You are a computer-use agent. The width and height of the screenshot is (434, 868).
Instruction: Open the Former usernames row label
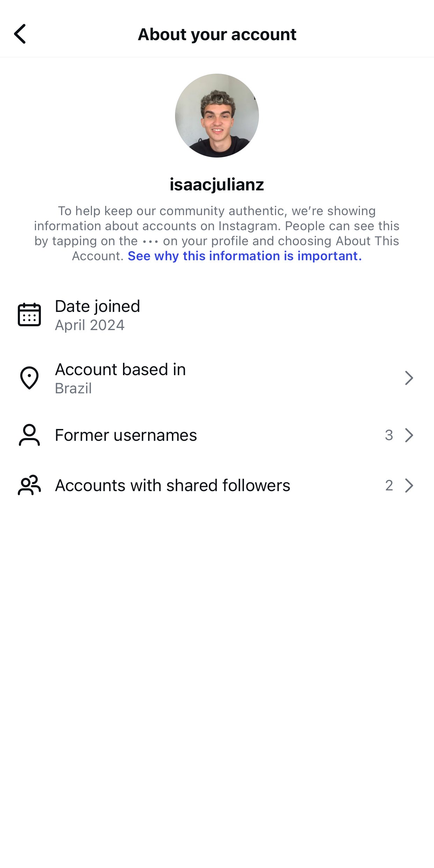tap(126, 435)
